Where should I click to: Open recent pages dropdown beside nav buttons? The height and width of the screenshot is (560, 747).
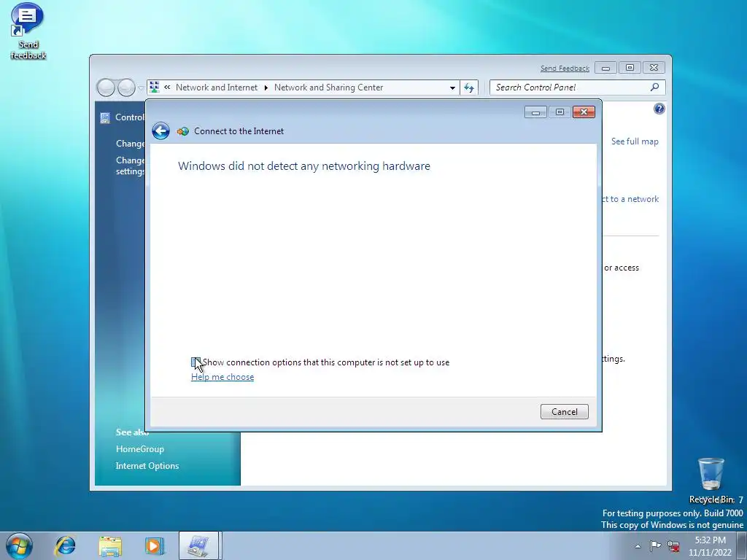(x=141, y=88)
